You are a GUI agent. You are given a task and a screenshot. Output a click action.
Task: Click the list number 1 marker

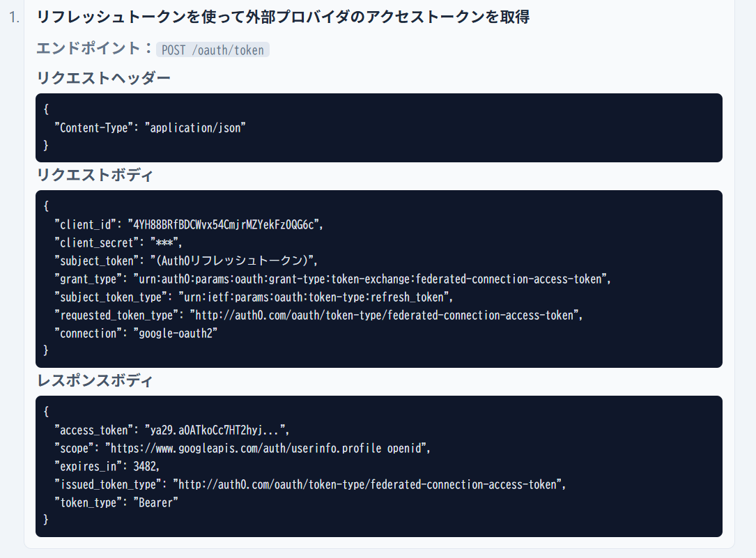(x=15, y=17)
